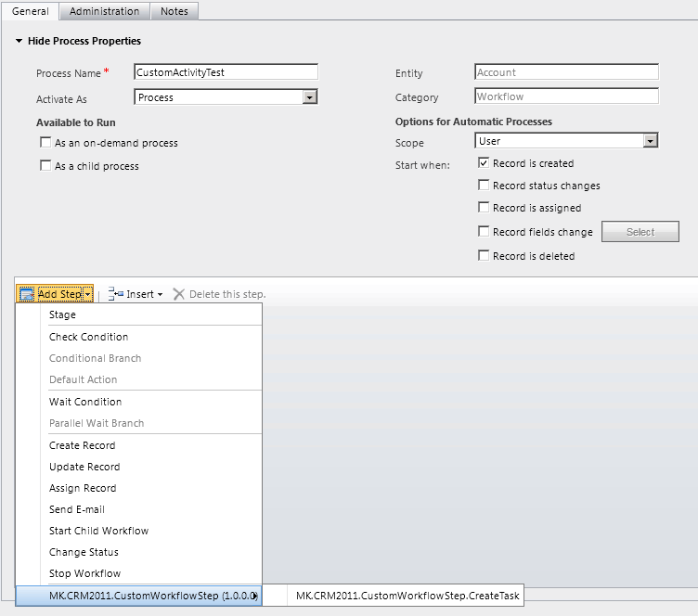Choose Send E-mail menu item
The image size is (698, 616).
pyautogui.click(x=139, y=509)
